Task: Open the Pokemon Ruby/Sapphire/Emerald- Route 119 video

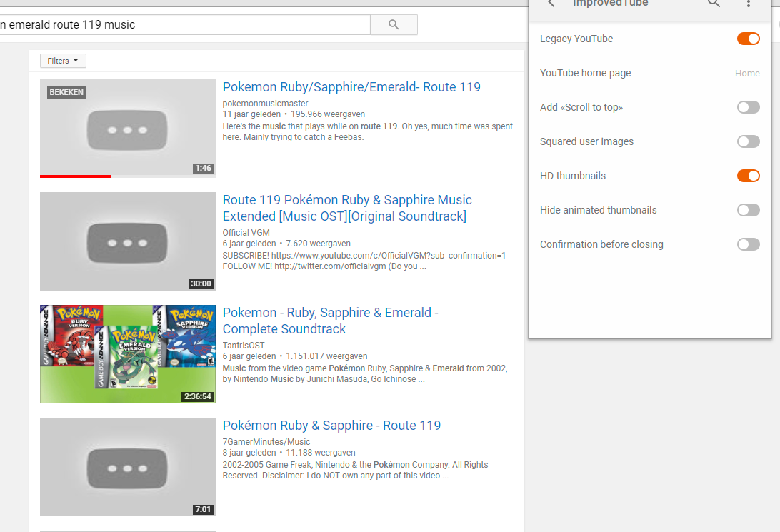Action: [x=351, y=86]
